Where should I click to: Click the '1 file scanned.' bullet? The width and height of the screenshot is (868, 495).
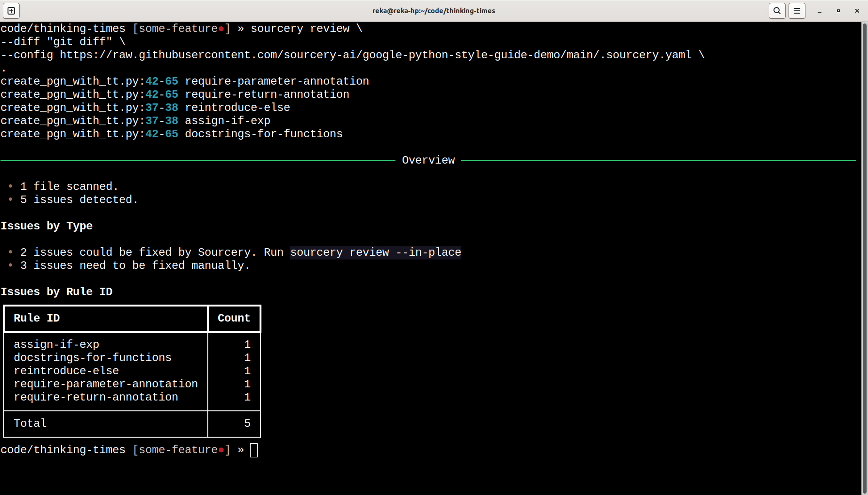tap(63, 187)
